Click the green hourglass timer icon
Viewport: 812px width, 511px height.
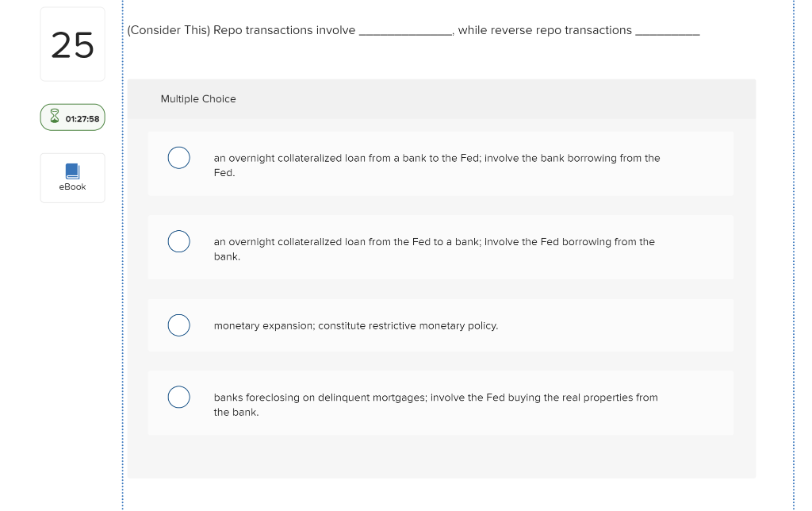[x=54, y=115]
